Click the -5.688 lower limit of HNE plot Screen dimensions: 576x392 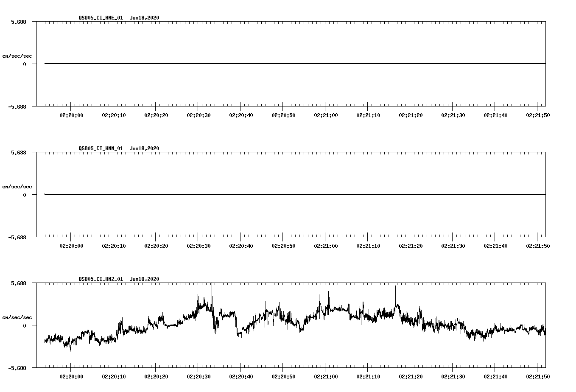(x=17, y=107)
